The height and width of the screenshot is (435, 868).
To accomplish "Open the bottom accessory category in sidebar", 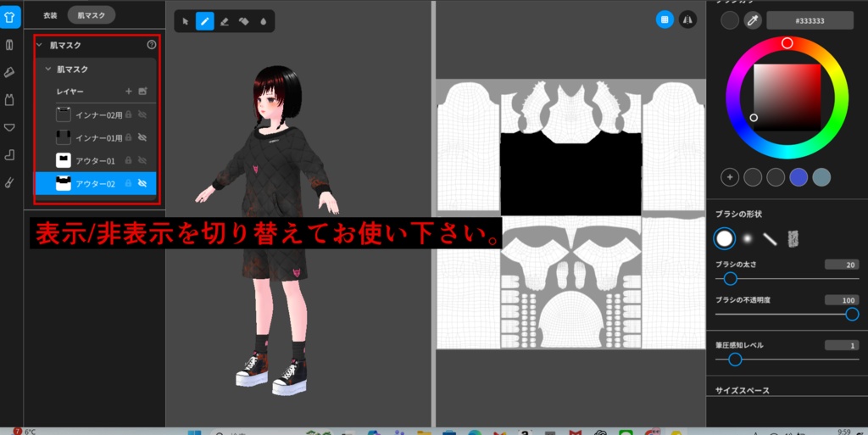I will [x=9, y=182].
